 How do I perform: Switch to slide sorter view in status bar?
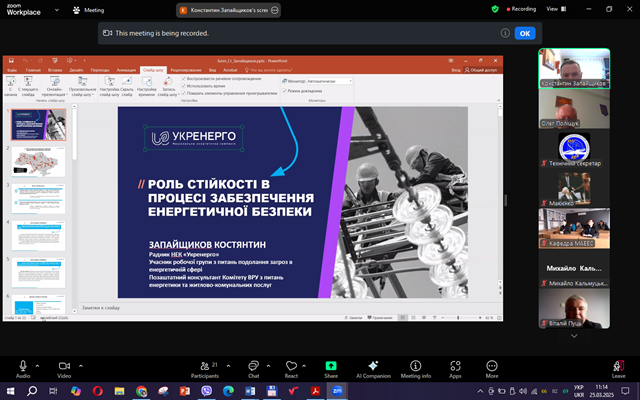click(413, 318)
